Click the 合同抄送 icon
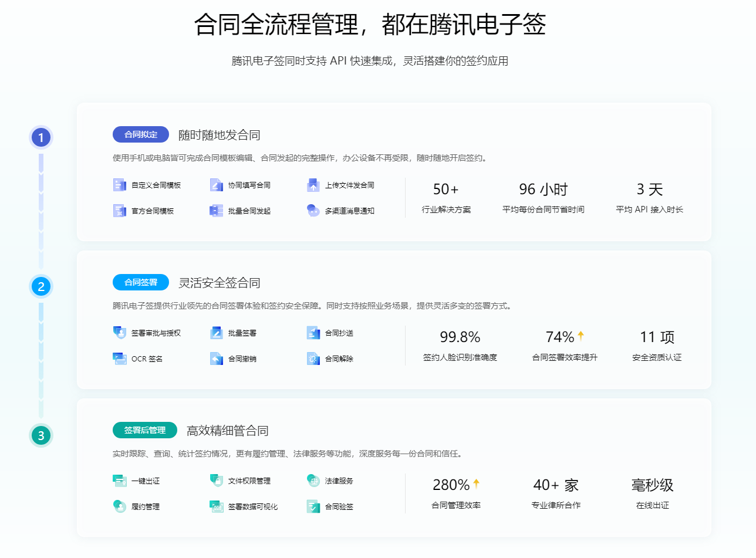 pos(313,333)
